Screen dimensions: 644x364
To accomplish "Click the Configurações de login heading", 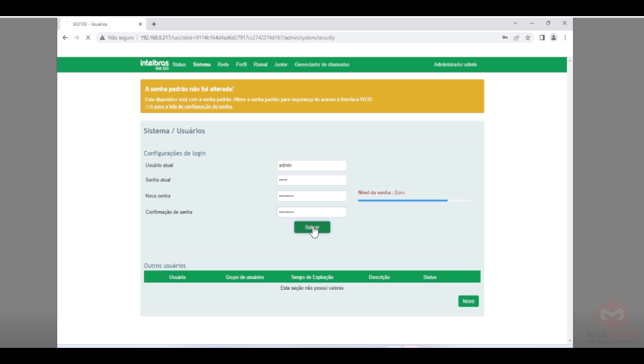I will [175, 154].
